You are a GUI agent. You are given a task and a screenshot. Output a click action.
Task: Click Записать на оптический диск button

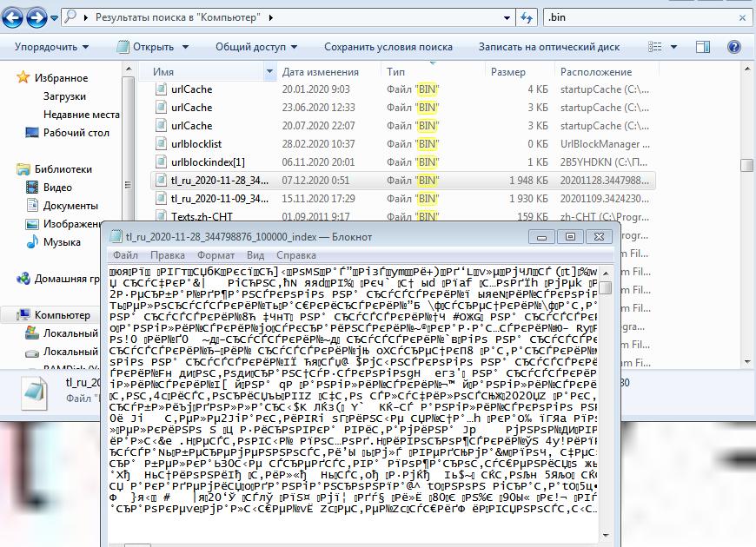(549, 47)
